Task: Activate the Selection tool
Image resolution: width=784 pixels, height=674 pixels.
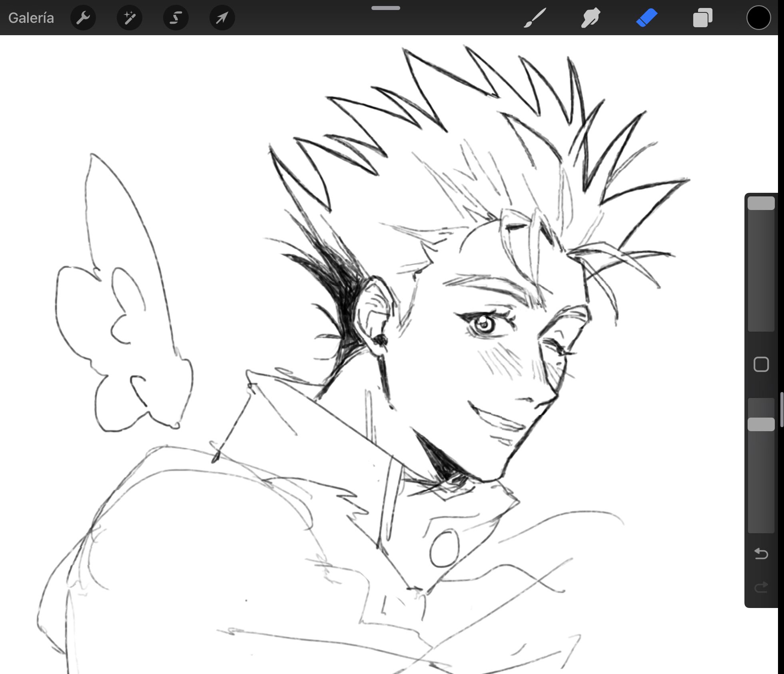Action: (x=175, y=18)
